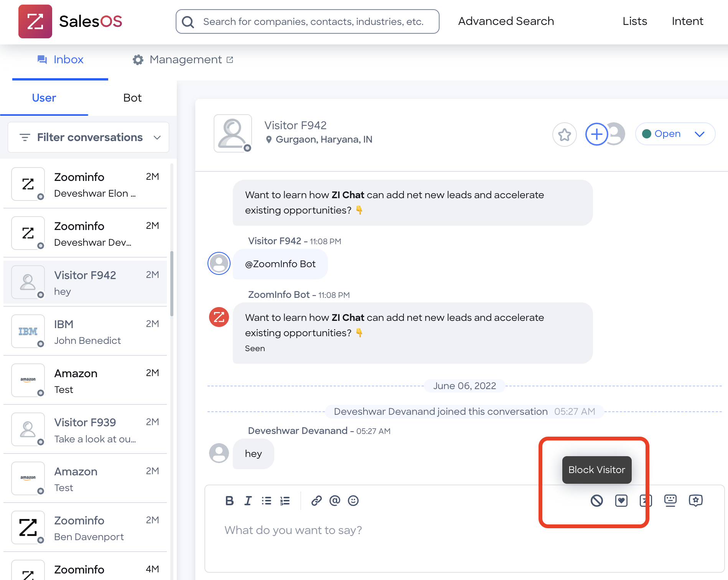The width and height of the screenshot is (728, 580).
Task: Expand the Filter conversations dropdown
Action: pyautogui.click(x=88, y=137)
